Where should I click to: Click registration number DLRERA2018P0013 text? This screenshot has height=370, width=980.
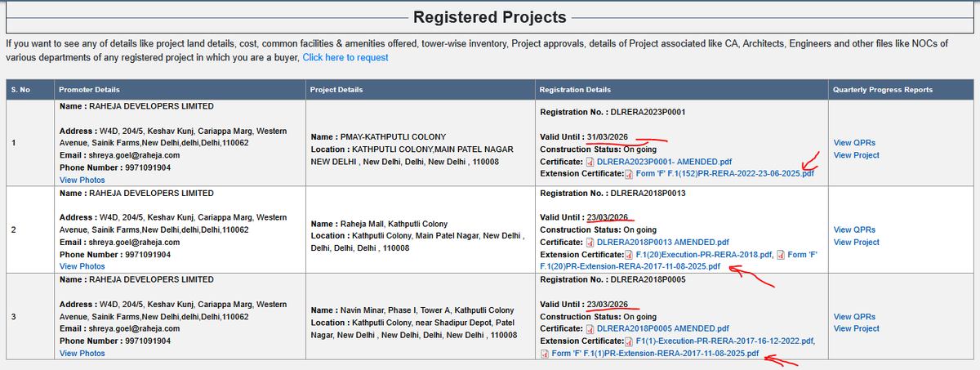tap(648, 193)
